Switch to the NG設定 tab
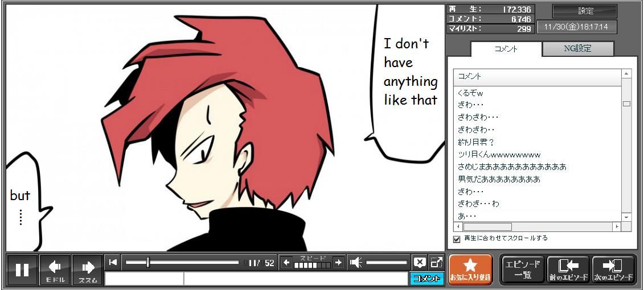The width and height of the screenshot is (644, 290). (577, 49)
